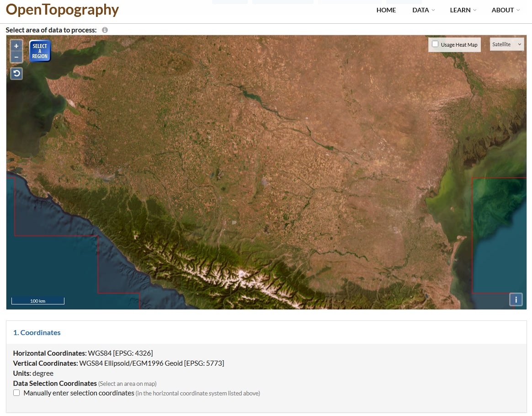Click the OpenTopography logo

pos(62,10)
